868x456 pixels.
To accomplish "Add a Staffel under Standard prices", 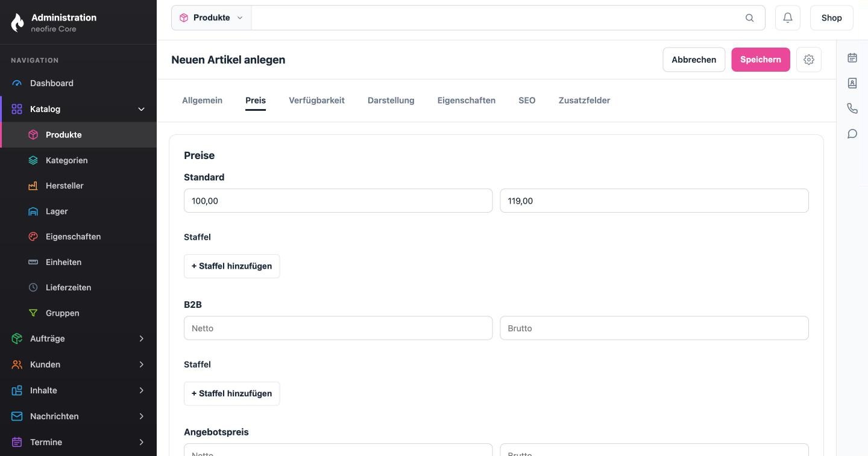I will 231,266.
